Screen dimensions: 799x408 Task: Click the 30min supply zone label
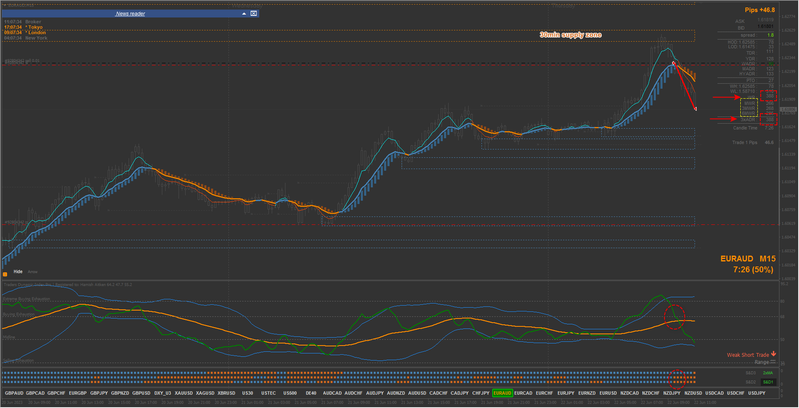click(x=570, y=35)
